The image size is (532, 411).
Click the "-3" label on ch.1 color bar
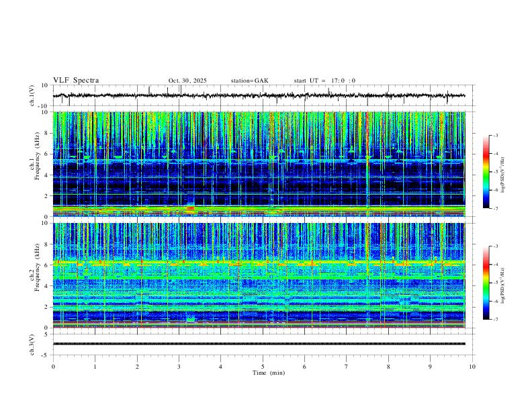coord(495,136)
